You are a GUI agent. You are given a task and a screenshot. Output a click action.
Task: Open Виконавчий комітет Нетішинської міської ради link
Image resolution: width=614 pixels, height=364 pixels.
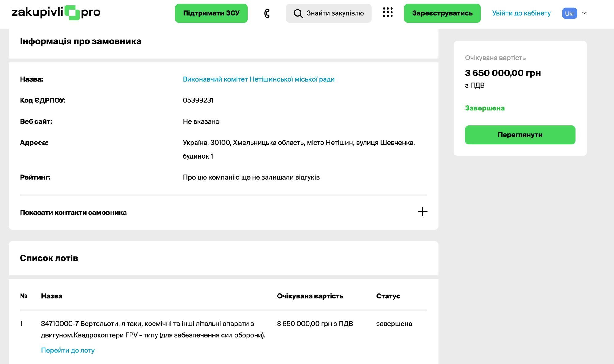click(x=258, y=79)
